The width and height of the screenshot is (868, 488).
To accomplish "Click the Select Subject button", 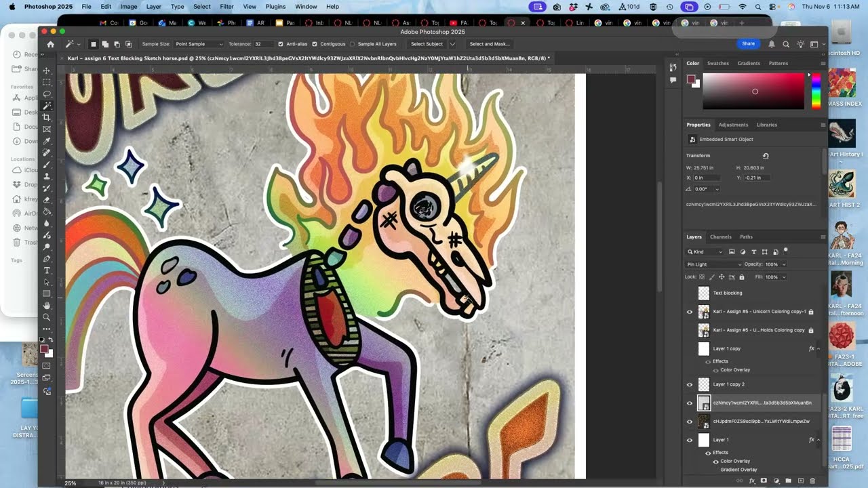I will 427,44.
